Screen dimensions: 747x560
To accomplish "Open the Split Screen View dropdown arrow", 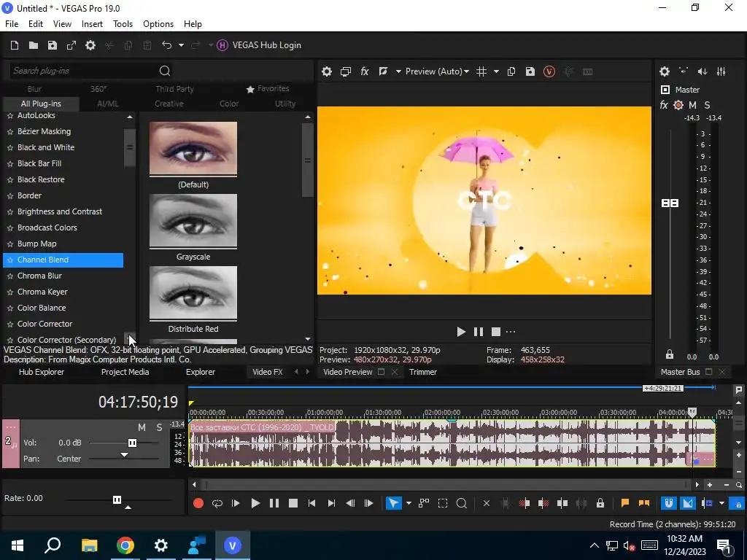I will pos(398,71).
